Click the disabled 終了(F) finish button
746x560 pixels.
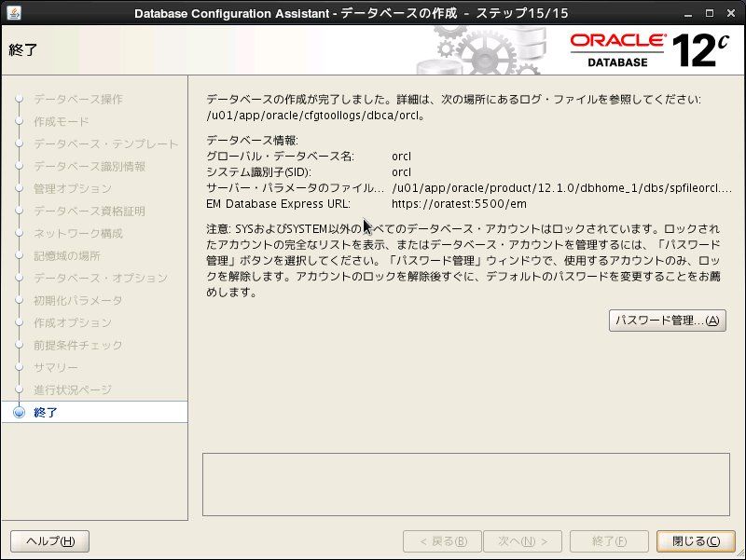tap(609, 541)
